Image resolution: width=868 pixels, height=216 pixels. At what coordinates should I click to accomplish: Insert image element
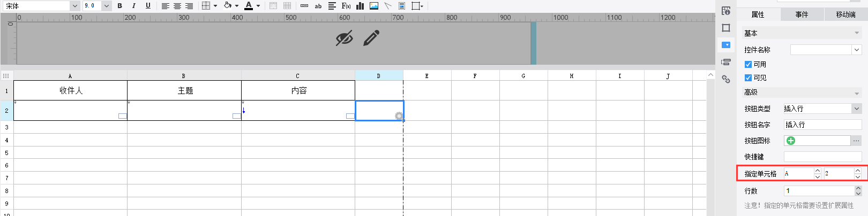(x=374, y=6)
